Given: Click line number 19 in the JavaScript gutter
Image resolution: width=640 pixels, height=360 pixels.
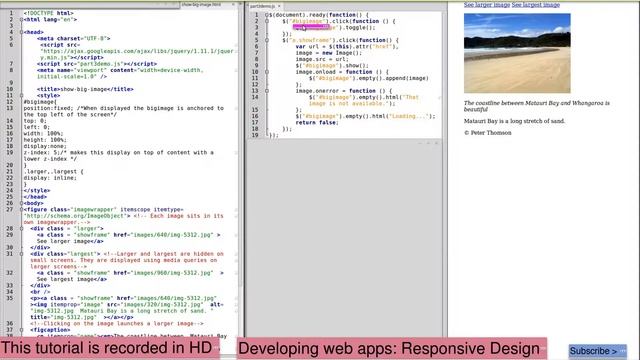Looking at the screenshot, I should pos(255,135).
